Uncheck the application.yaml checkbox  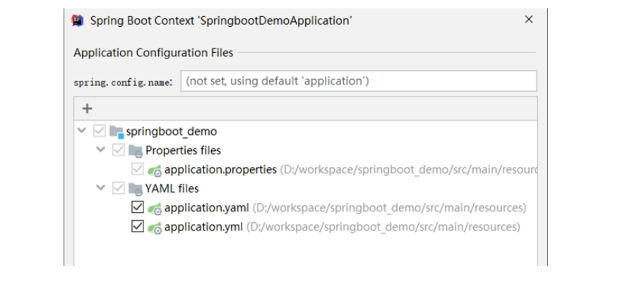[x=138, y=208]
